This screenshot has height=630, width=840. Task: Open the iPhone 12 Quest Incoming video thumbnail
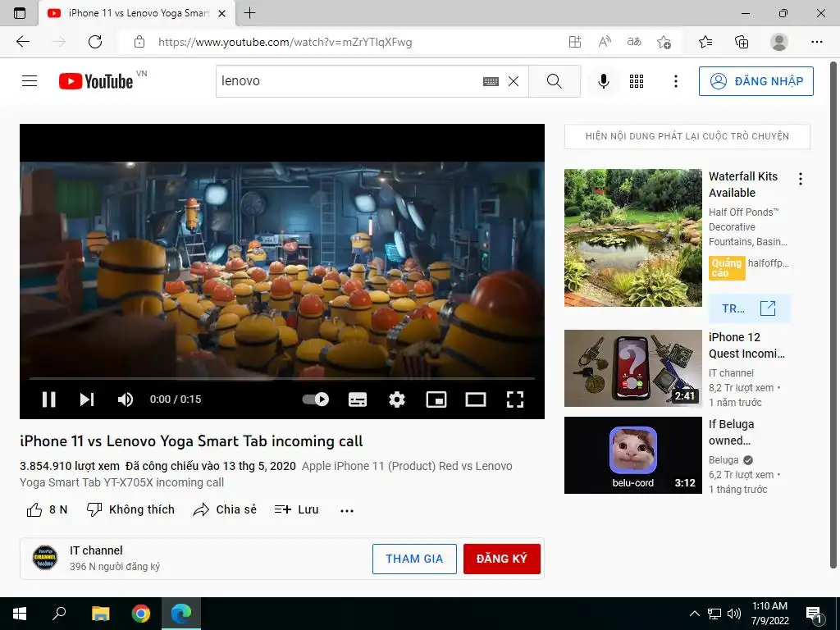632,368
